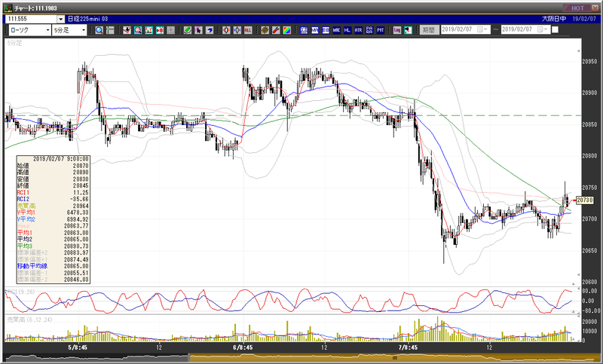Click the magnifier zoom icon in toolbar
603x364 pixels.
[x=99, y=30]
